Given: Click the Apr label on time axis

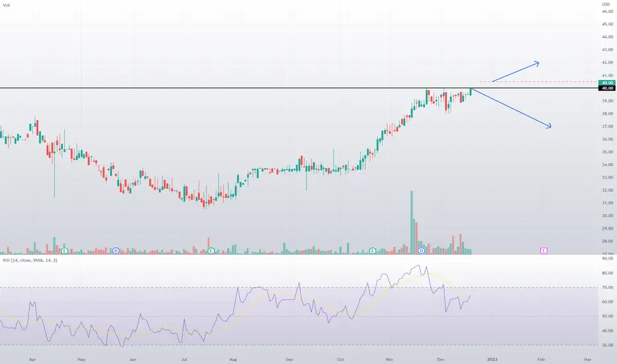Looking at the screenshot, I should (32, 359).
